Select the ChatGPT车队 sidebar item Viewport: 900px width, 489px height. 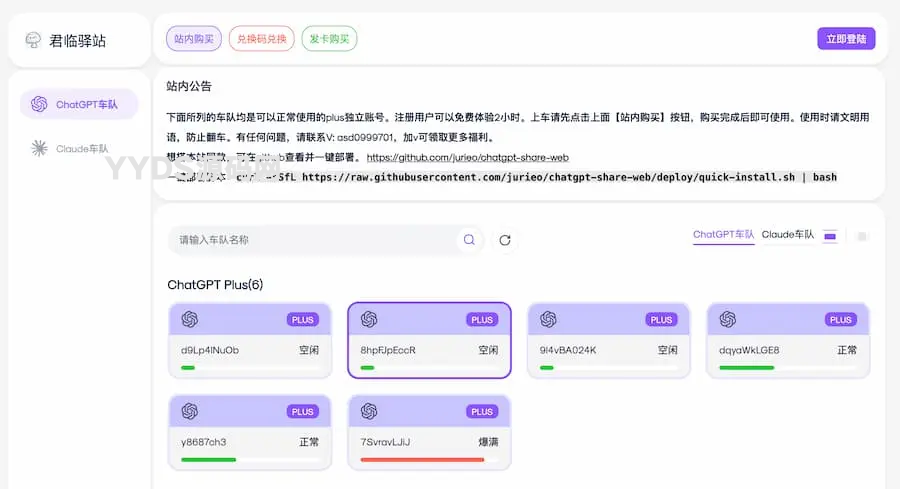(x=78, y=104)
